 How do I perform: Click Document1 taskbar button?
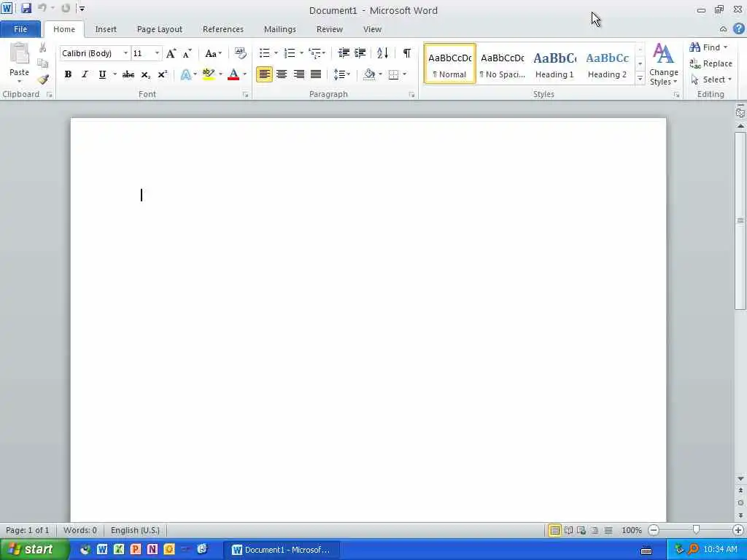pos(281,550)
